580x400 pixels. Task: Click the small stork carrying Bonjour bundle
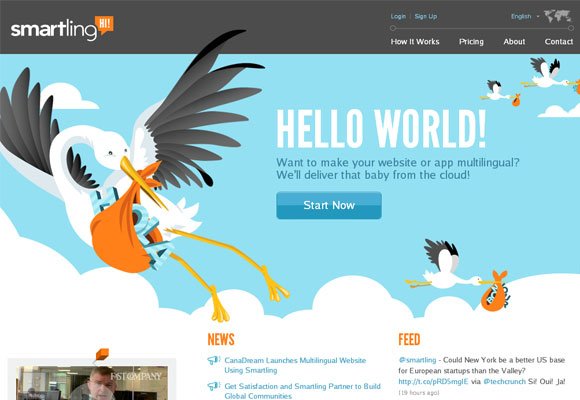[459, 275]
